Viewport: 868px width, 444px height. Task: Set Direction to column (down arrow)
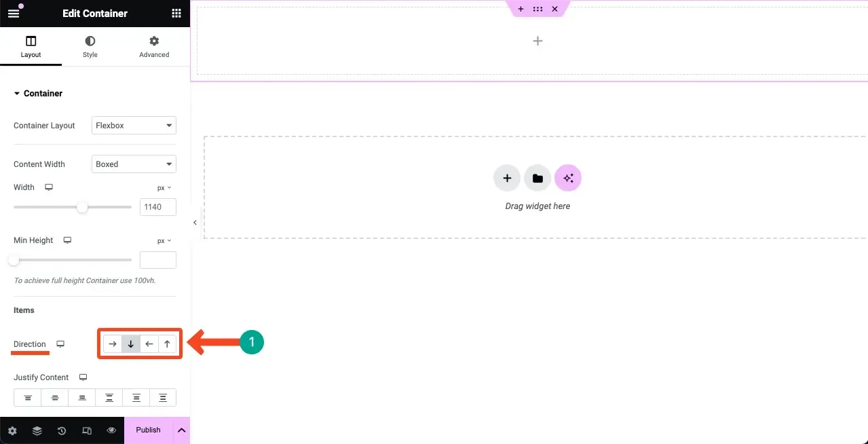click(131, 344)
